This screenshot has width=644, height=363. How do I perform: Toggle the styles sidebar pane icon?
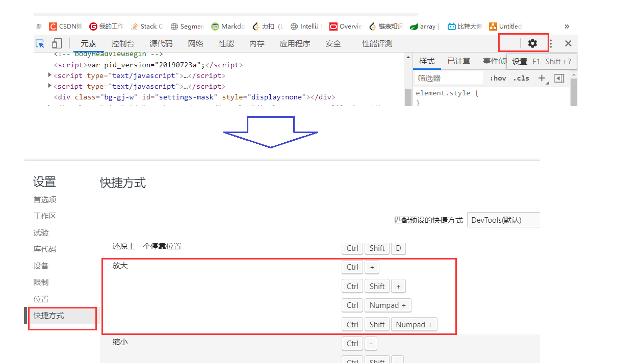(559, 78)
